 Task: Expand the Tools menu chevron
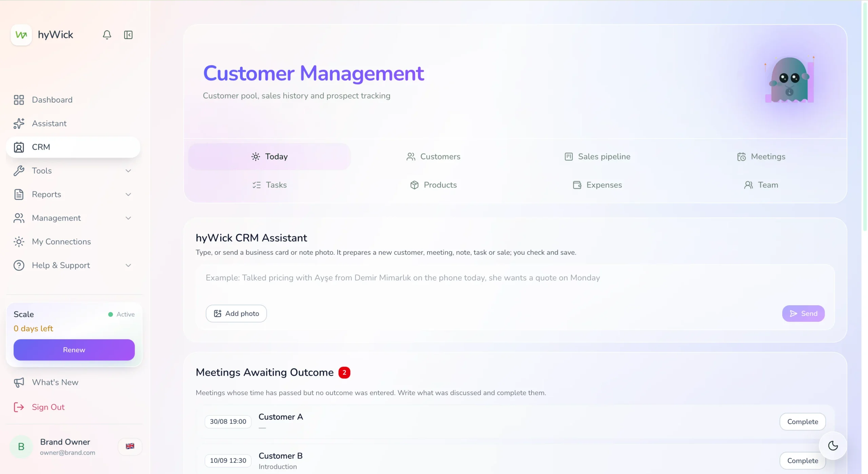pos(128,171)
